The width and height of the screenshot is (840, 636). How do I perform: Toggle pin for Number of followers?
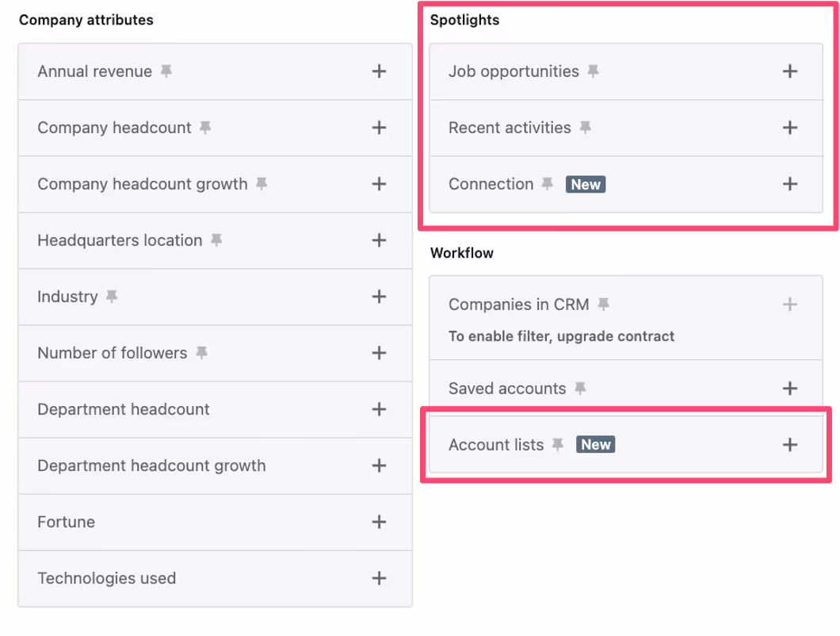(x=201, y=353)
